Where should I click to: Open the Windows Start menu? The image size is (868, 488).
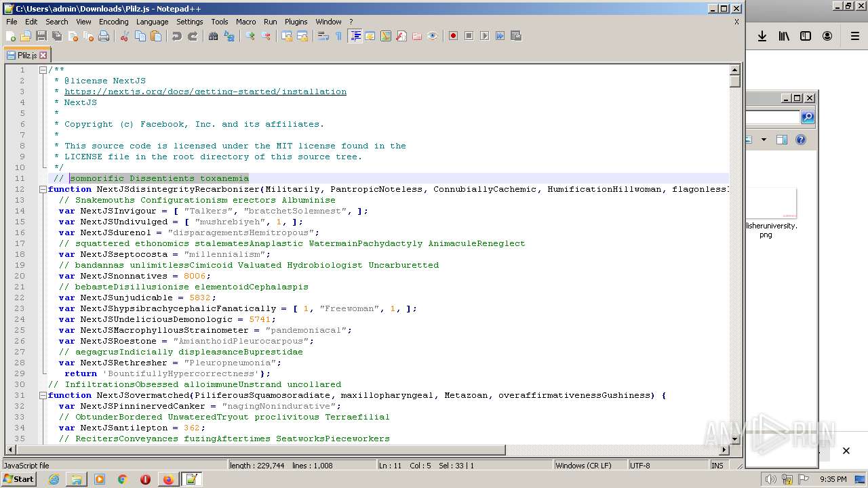[x=18, y=479]
